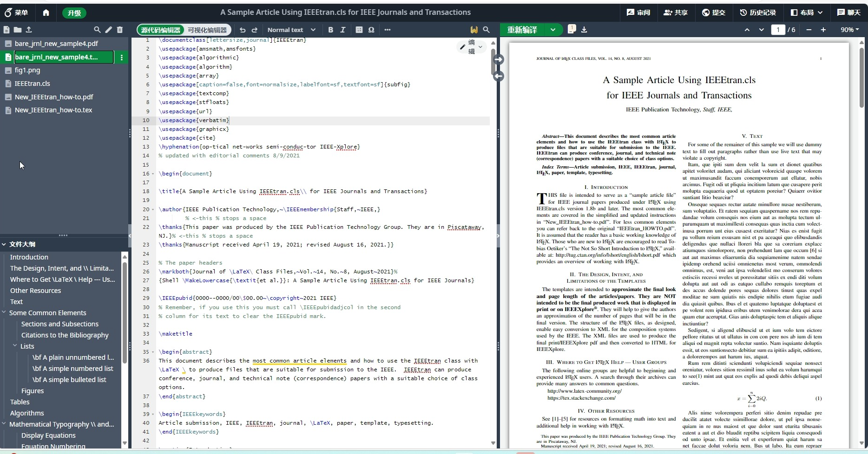Jump to Introduction in the outline
The image size is (868, 454).
point(29,257)
